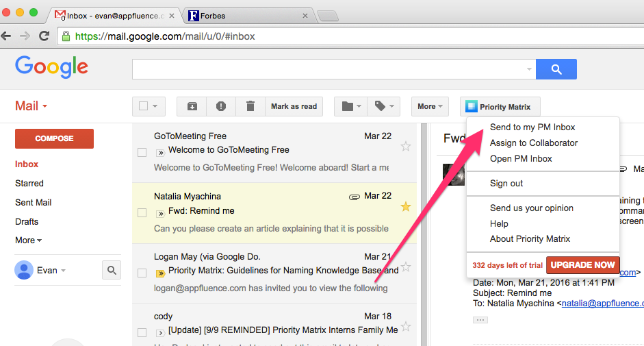The width and height of the screenshot is (644, 346).
Task: Check the GoToMeeting Free email checkbox
Action: pos(142,153)
